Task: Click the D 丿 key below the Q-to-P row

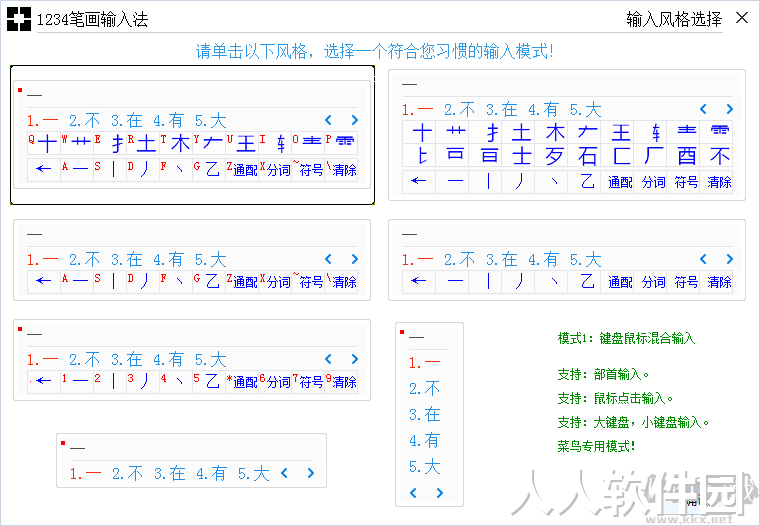Action: pyautogui.click(x=142, y=169)
